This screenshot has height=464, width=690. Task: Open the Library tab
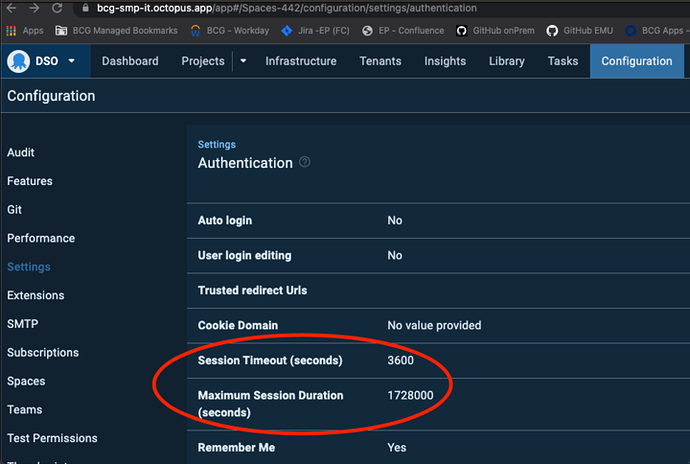tap(507, 61)
